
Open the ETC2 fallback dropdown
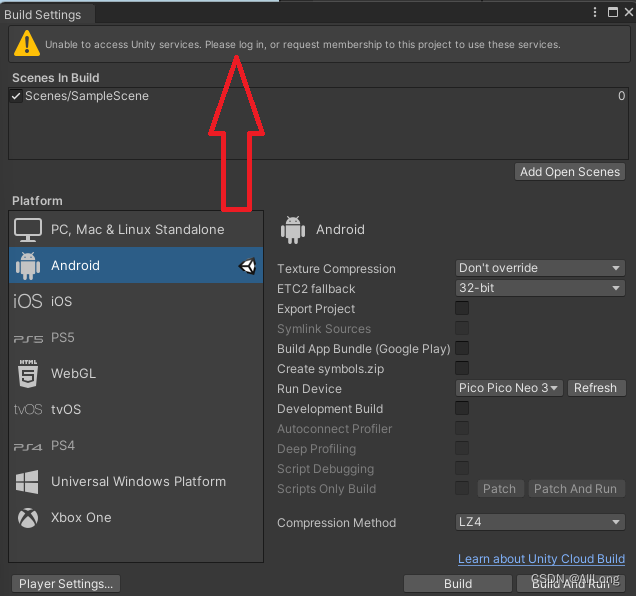coord(540,288)
